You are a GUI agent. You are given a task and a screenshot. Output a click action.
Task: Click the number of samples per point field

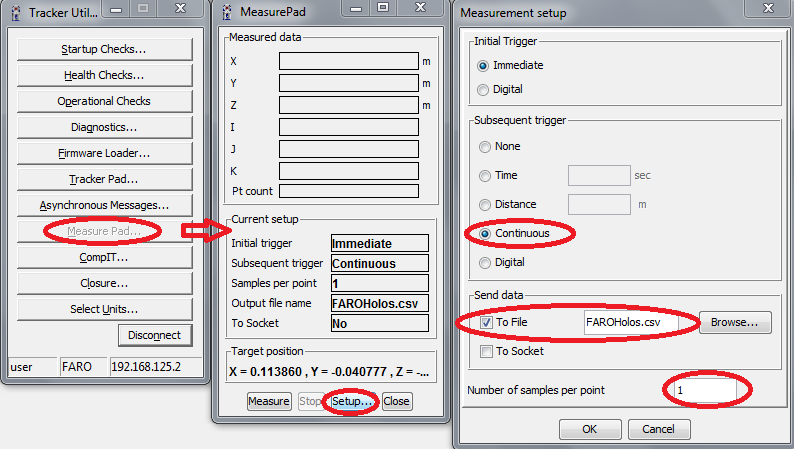[x=705, y=389]
